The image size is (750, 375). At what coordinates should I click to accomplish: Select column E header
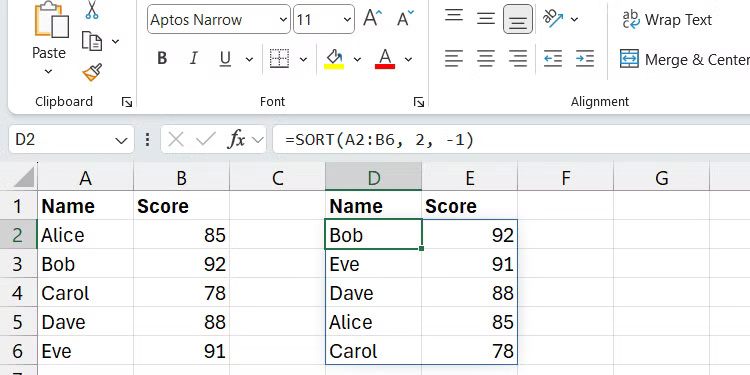[x=470, y=178]
